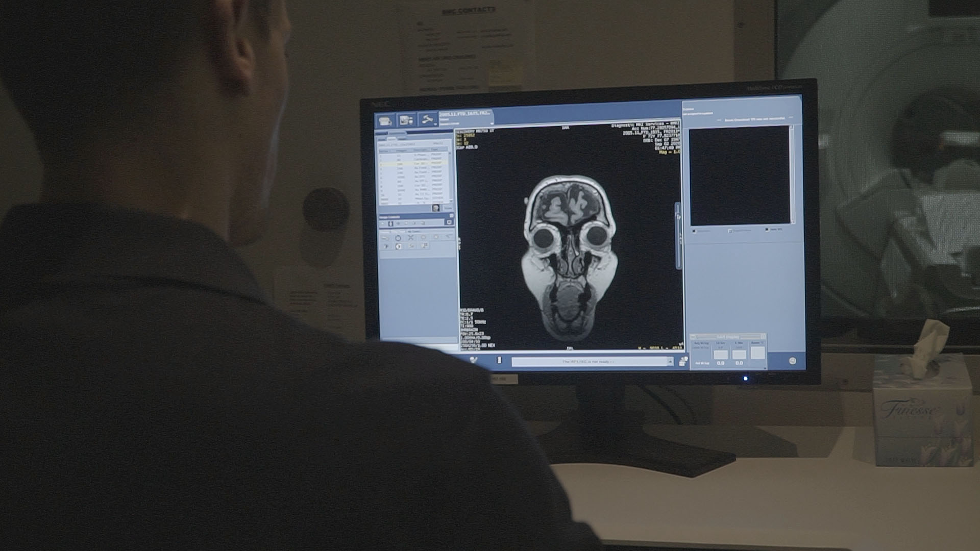Screen dimensions: 980x551
Task: Click the arrow annotation tool icon
Action: (448, 237)
